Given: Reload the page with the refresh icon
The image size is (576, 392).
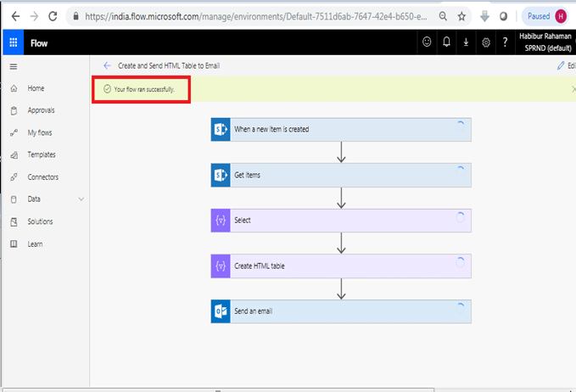Looking at the screenshot, I should pos(53,16).
